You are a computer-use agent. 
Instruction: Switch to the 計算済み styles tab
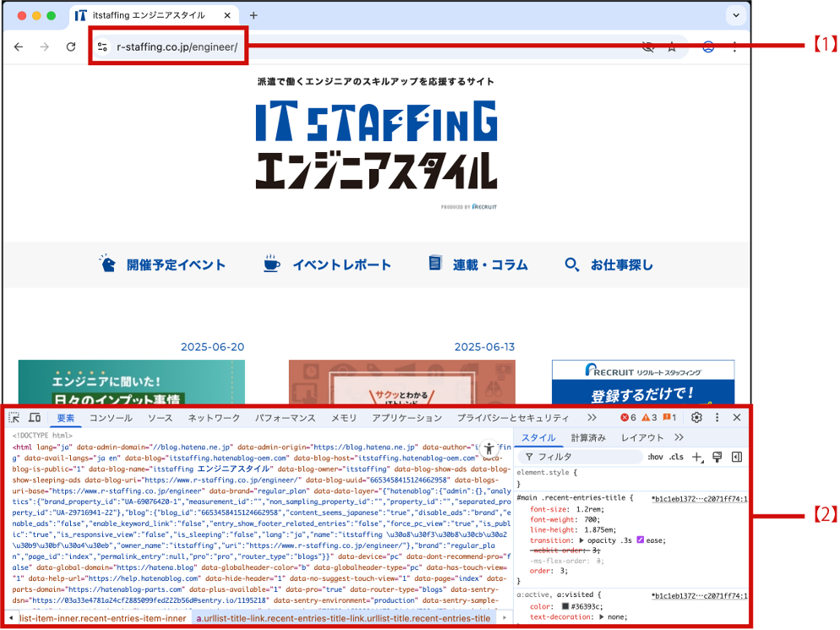point(588,437)
